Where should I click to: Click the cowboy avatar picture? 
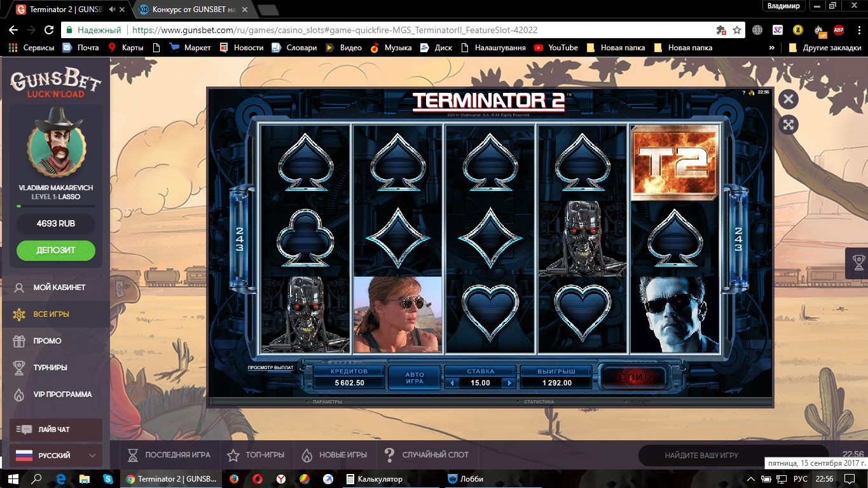coord(56,142)
